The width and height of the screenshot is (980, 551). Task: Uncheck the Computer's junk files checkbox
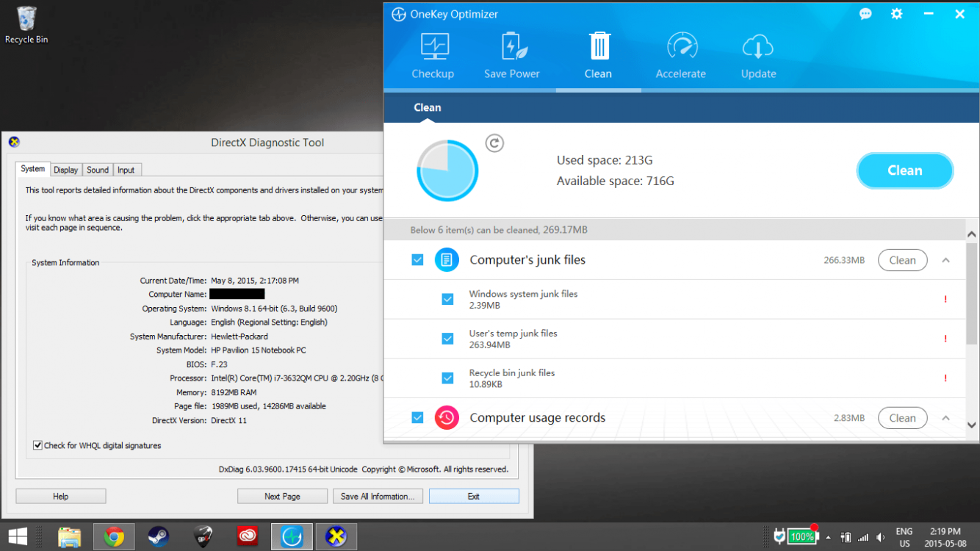tap(417, 259)
